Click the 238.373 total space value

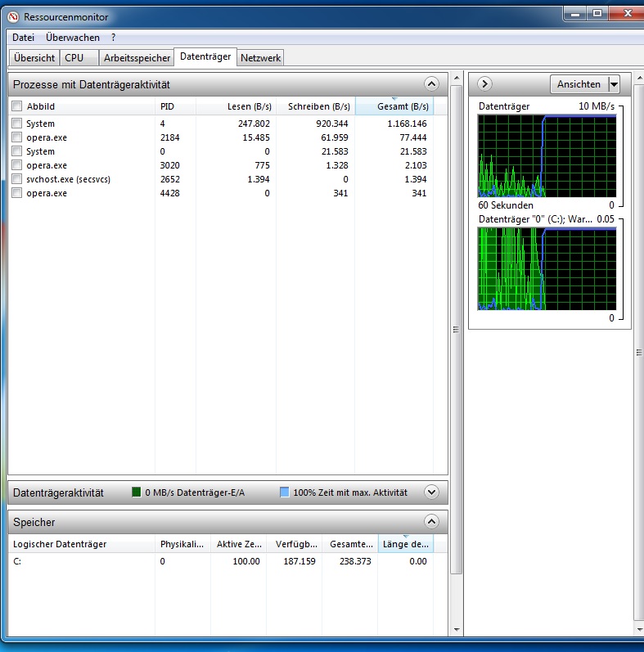[x=355, y=561]
